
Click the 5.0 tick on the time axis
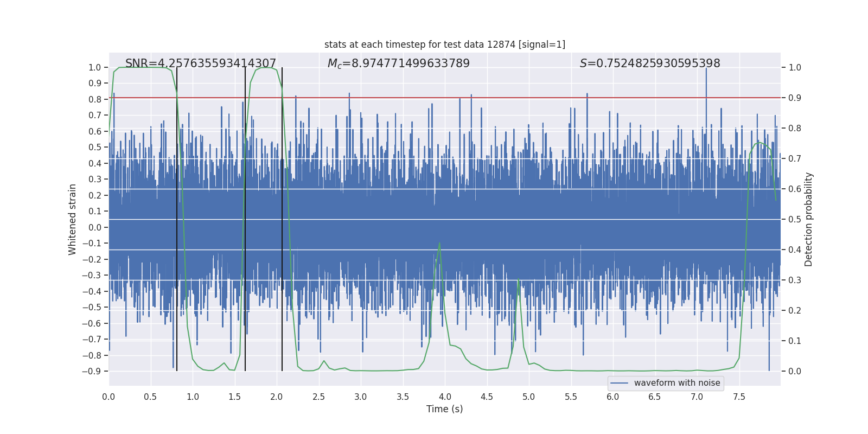click(529, 397)
